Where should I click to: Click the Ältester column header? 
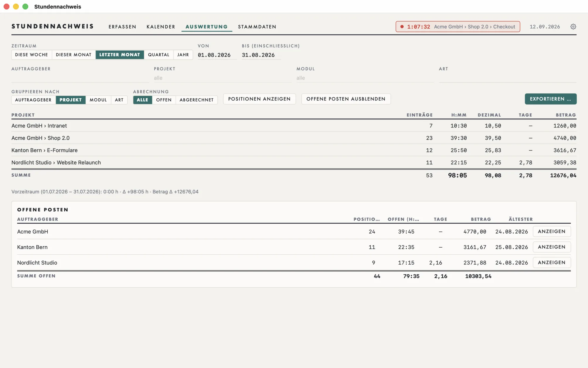521,219
